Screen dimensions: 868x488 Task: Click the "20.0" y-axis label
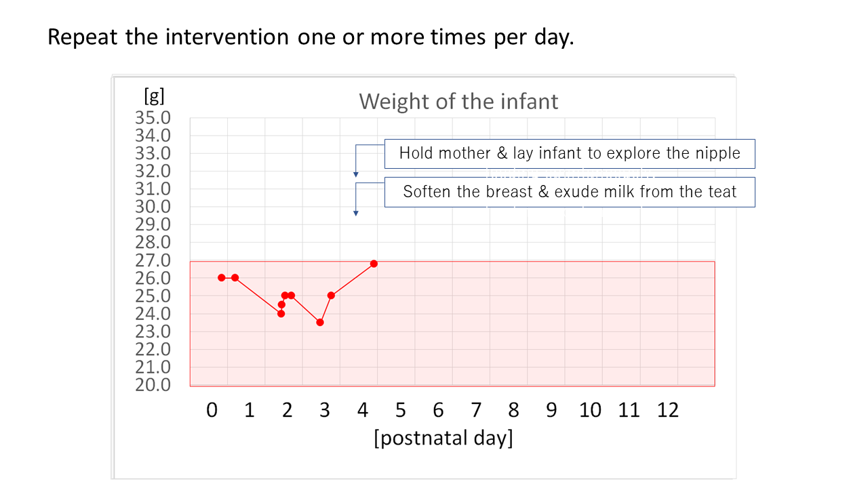tap(153, 384)
